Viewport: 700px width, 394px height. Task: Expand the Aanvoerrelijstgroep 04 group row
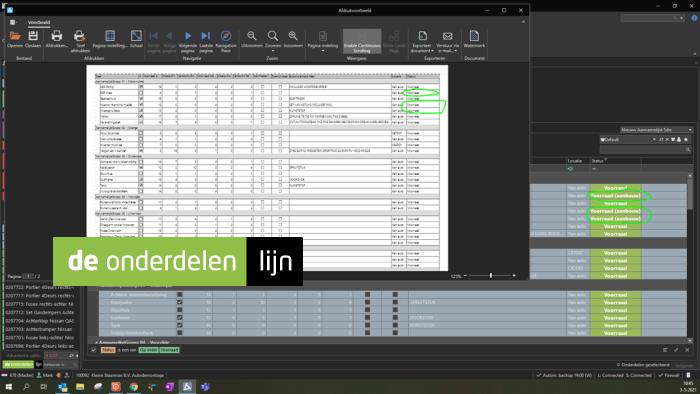(96, 342)
